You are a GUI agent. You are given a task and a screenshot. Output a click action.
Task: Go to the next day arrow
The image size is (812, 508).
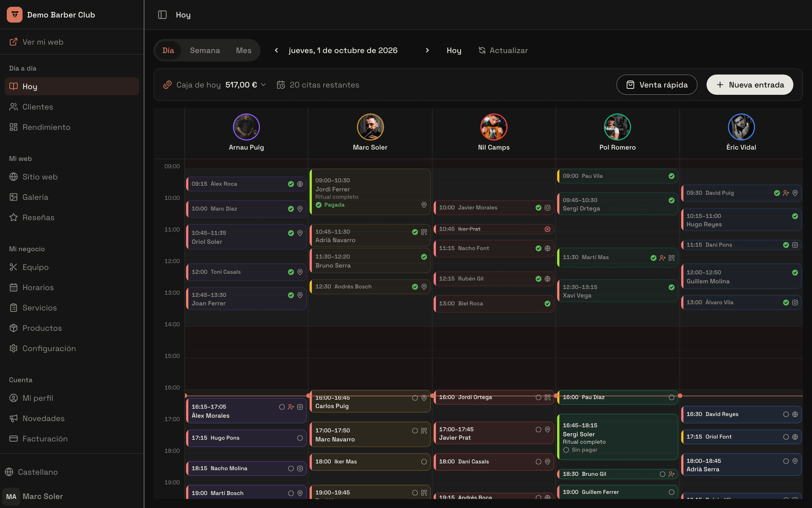click(x=427, y=50)
